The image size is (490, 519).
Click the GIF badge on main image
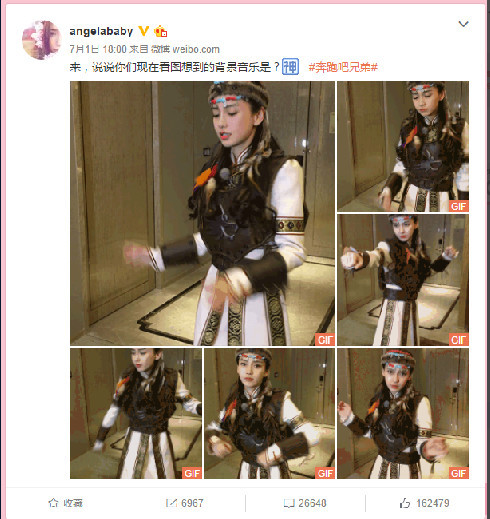click(x=325, y=340)
